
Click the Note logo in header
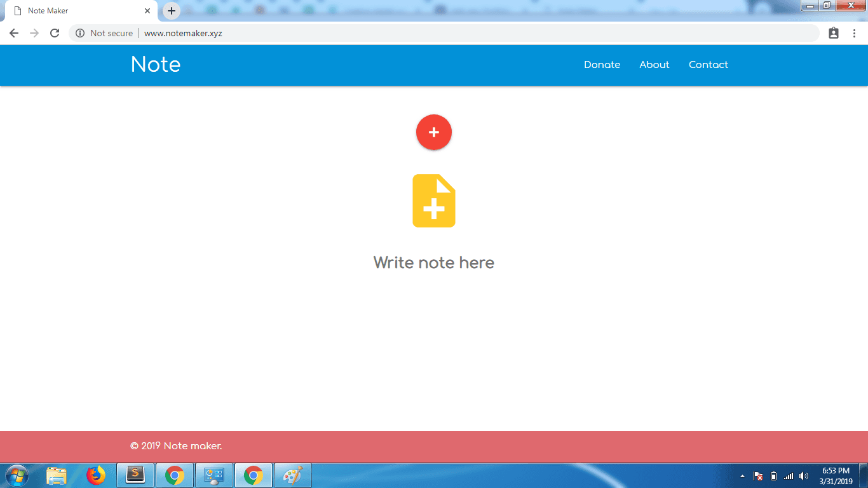click(156, 65)
